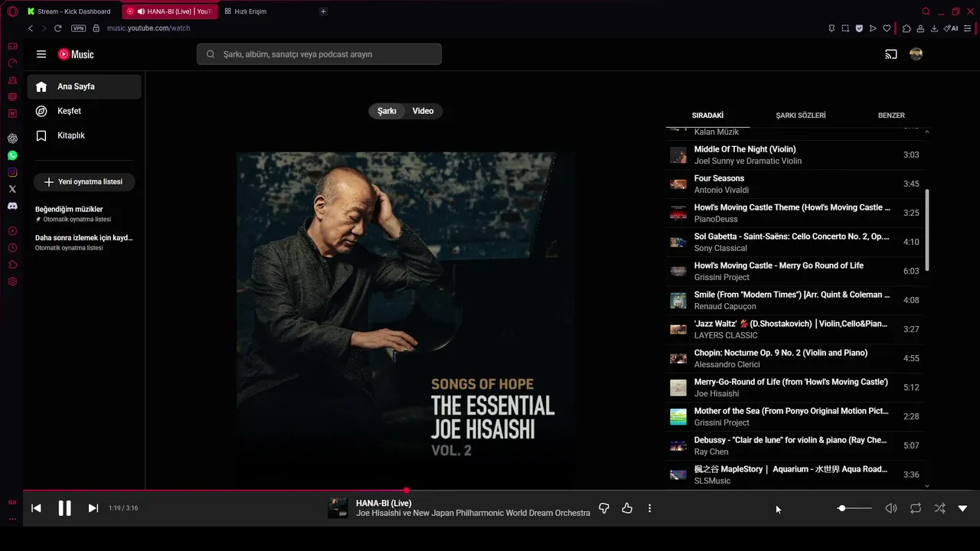Dislike the current song HANA-BI
The height and width of the screenshot is (551, 980).
604,508
